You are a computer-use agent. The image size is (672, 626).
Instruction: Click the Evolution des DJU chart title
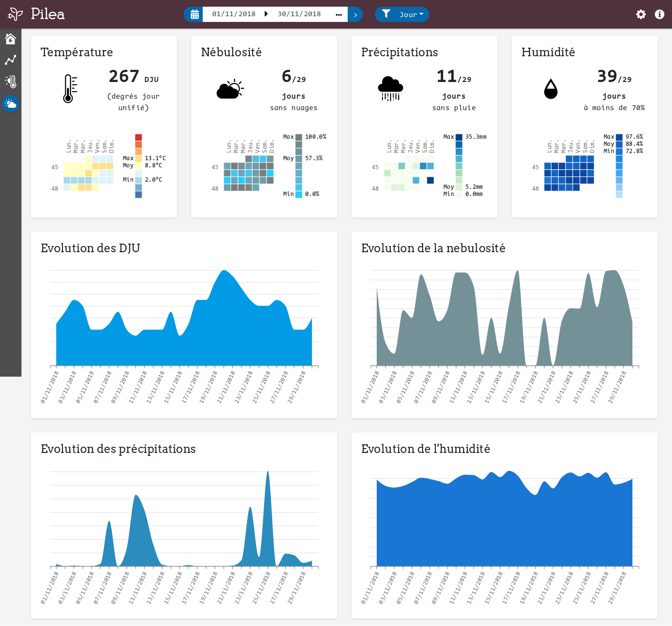(91, 248)
